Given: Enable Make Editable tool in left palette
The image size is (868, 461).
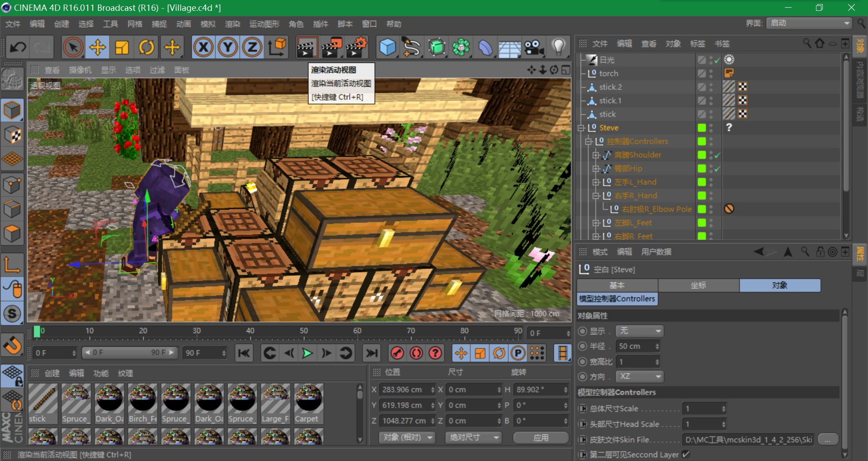Looking at the screenshot, I should [12, 80].
